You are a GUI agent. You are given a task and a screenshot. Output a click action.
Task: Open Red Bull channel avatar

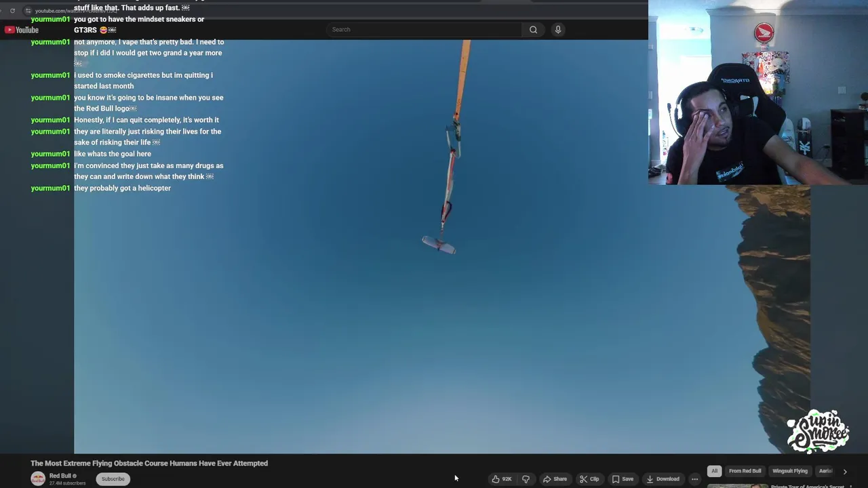coord(38,479)
